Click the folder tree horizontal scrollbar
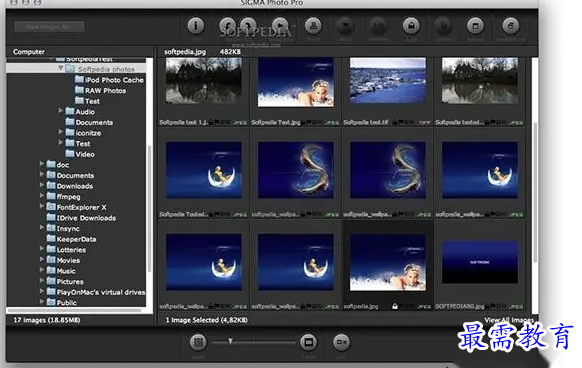The image size is (582, 368). point(74,310)
